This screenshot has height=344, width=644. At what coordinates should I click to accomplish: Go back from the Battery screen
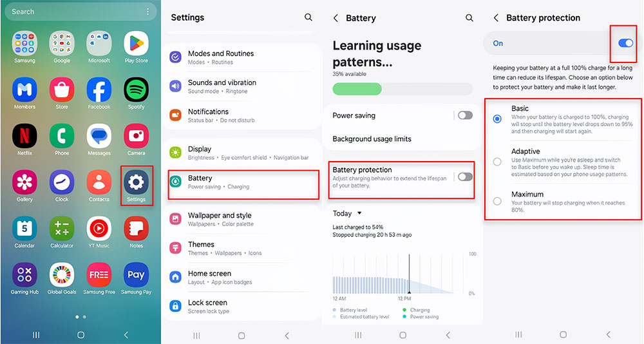coord(336,18)
